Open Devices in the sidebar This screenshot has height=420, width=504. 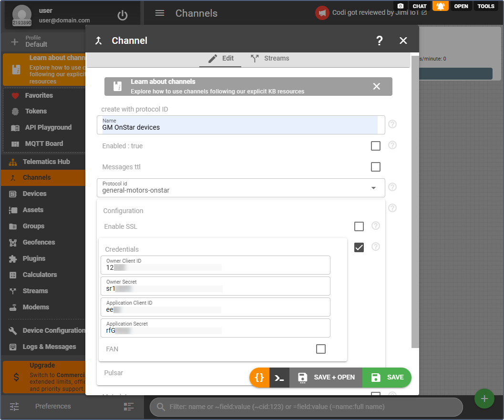[34, 194]
